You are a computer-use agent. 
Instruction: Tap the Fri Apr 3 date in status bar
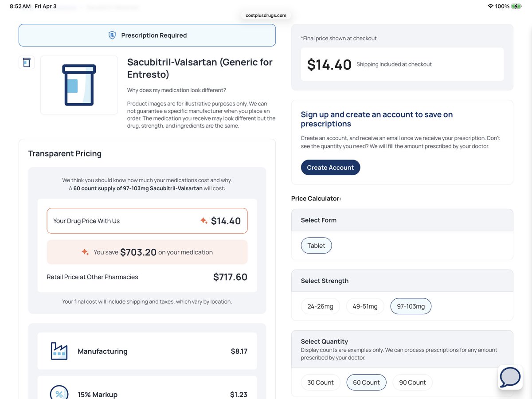tap(46, 6)
